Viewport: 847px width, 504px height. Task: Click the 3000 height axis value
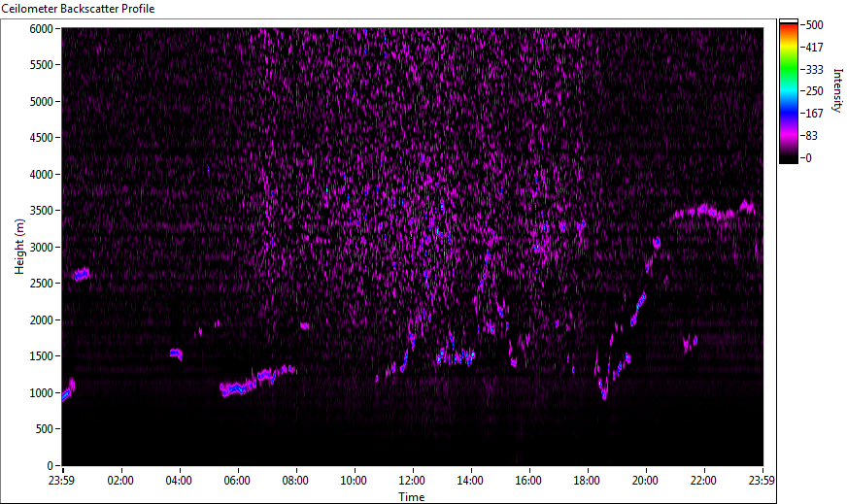point(41,248)
